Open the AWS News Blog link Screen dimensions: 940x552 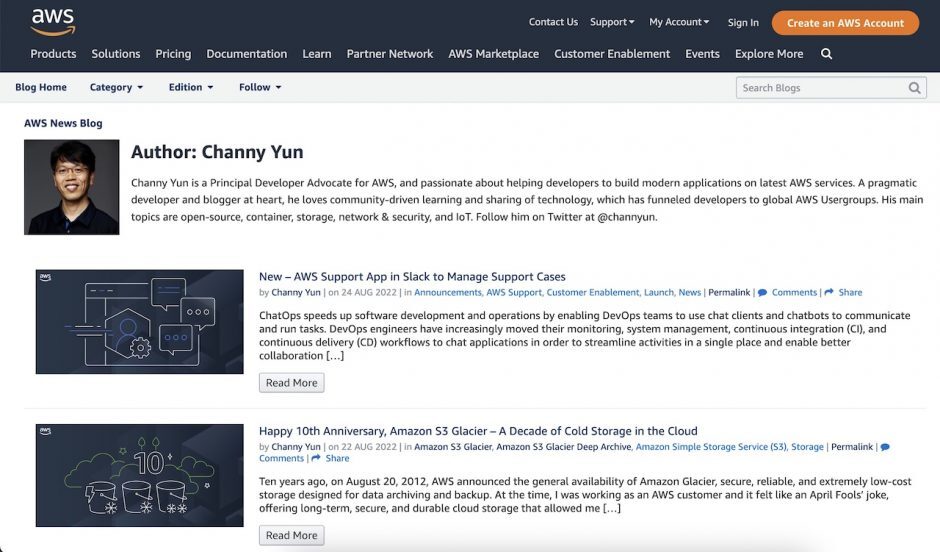tap(63, 123)
